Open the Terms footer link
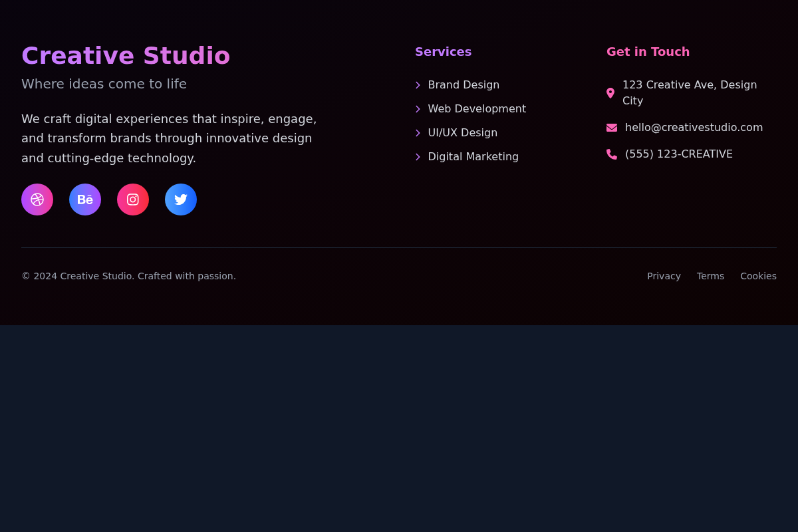Viewport: 798px width, 532px height. coord(710,276)
